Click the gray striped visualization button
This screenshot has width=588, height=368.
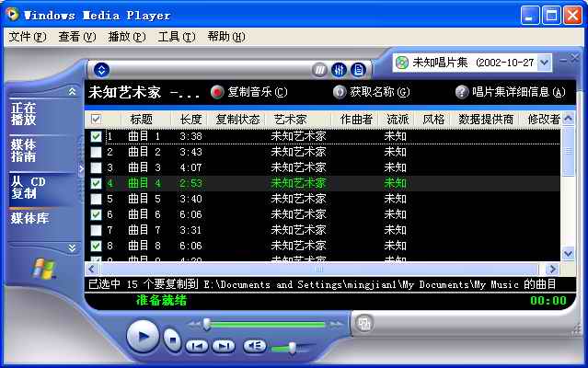[319, 70]
